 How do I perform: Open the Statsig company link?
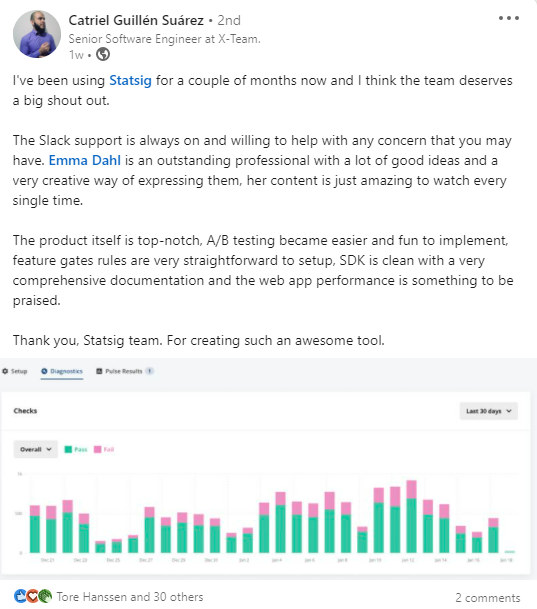point(130,80)
